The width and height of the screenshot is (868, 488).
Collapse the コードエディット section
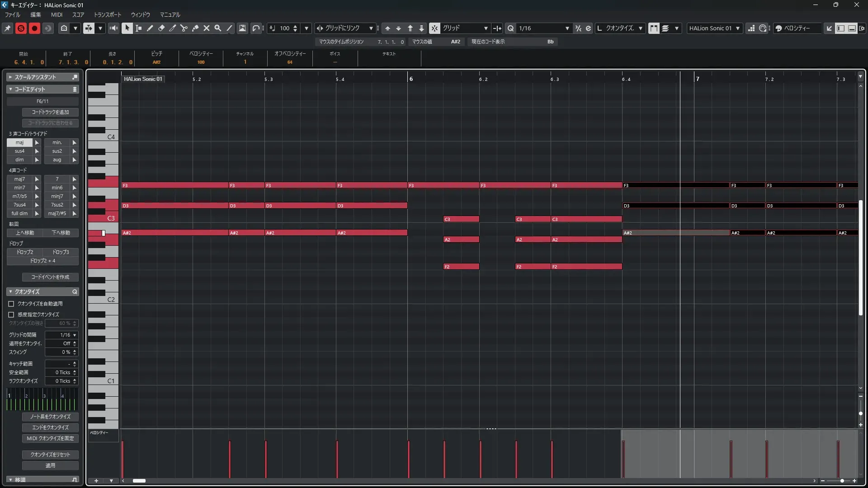tap(10, 89)
